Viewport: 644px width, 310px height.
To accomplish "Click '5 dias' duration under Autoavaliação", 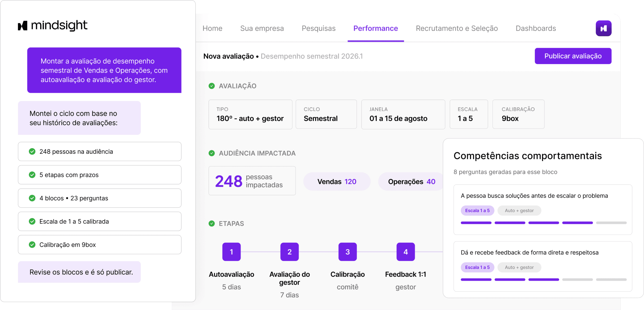I will pyautogui.click(x=231, y=287).
